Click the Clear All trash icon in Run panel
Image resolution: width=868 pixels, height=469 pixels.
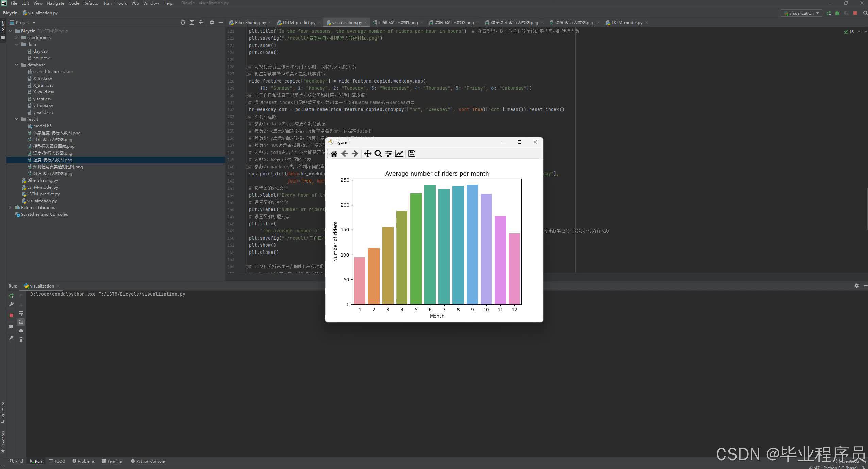21,340
